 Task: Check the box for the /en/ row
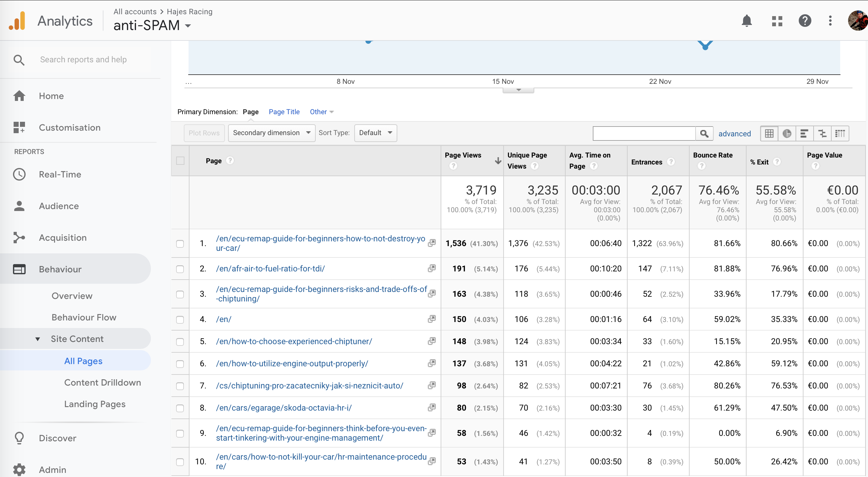180,319
